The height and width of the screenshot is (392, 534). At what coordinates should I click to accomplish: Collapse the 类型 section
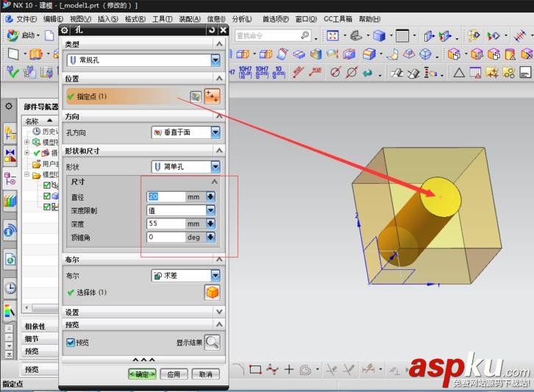219,44
